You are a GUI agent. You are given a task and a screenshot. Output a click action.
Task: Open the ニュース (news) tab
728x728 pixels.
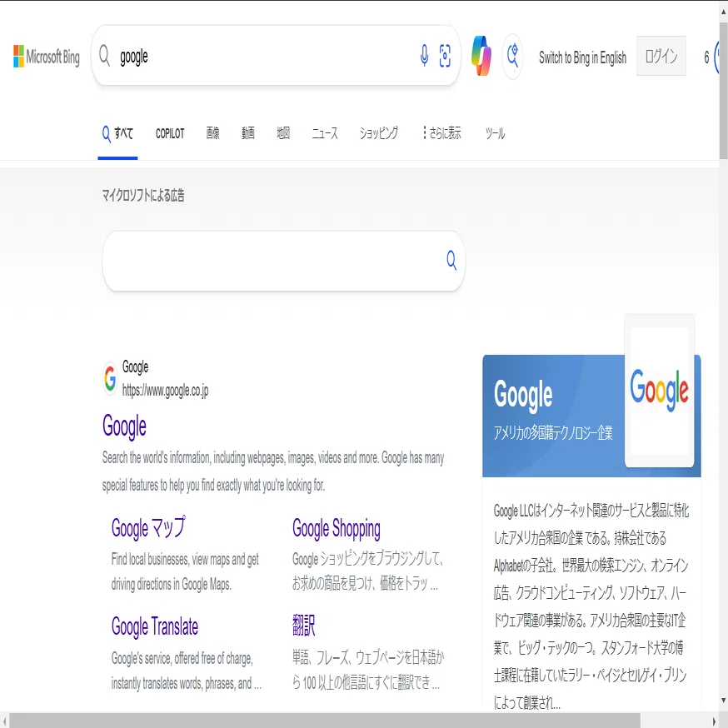[325, 134]
